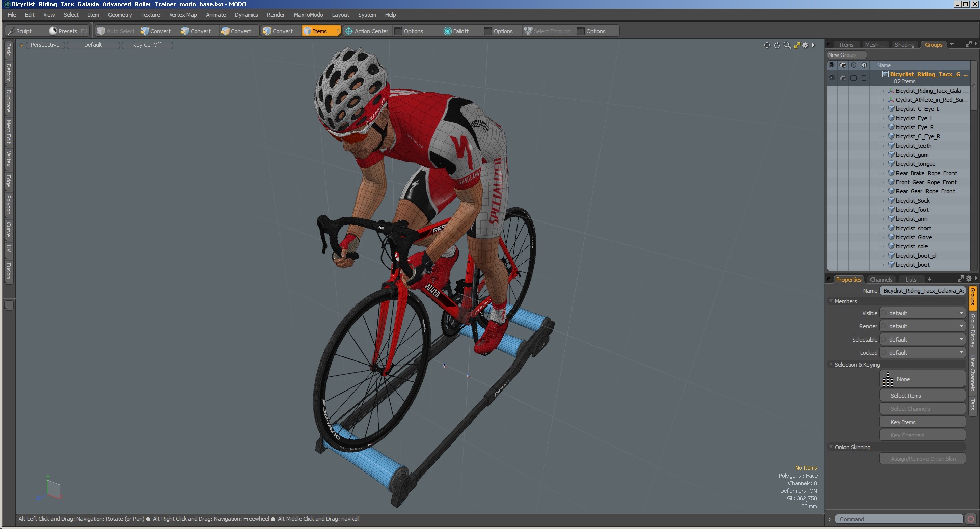This screenshot has width=980, height=529.
Task: Collapse Selection & Keying section
Action: [831, 365]
